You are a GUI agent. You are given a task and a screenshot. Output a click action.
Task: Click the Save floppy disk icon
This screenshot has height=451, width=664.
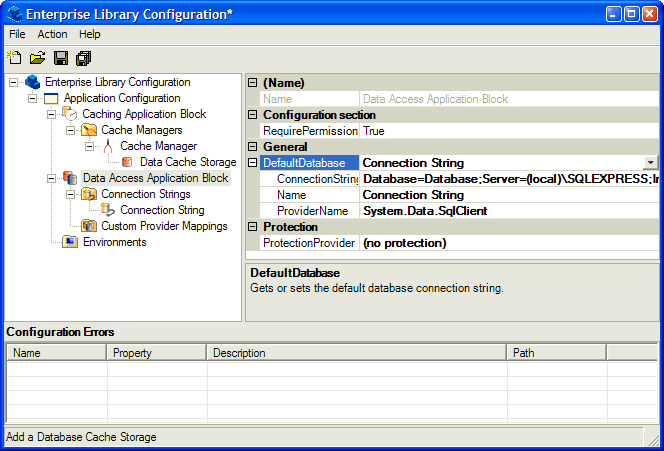pyautogui.click(x=61, y=58)
